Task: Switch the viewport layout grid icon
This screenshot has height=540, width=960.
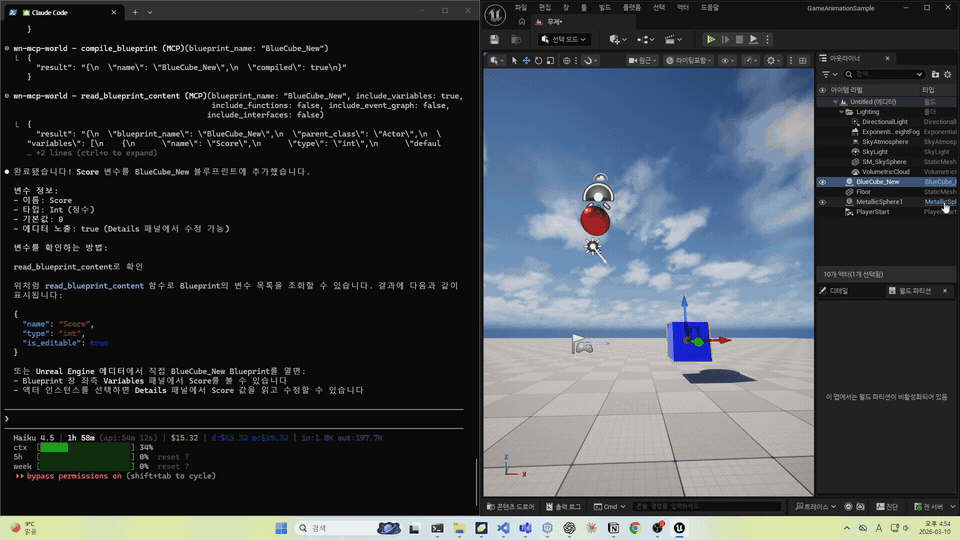Action: tap(803, 61)
